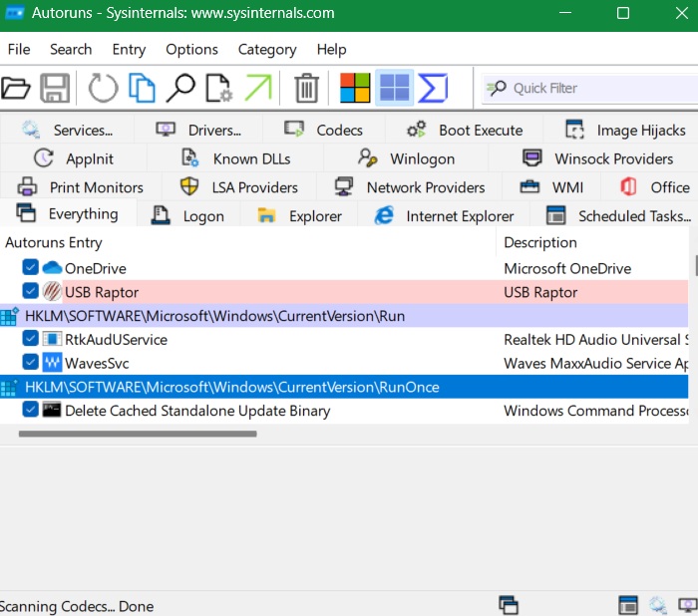This screenshot has height=616, width=698.
Task: Switch to the Boot Execute tab
Action: (465, 130)
